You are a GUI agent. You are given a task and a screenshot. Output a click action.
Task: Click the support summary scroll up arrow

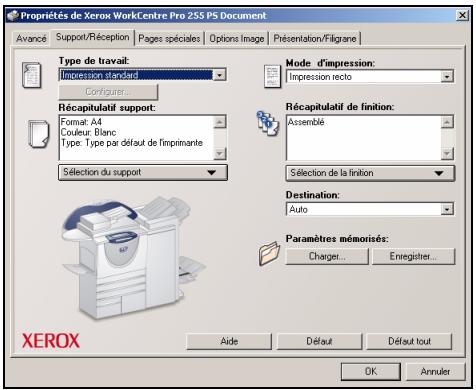tap(219, 122)
